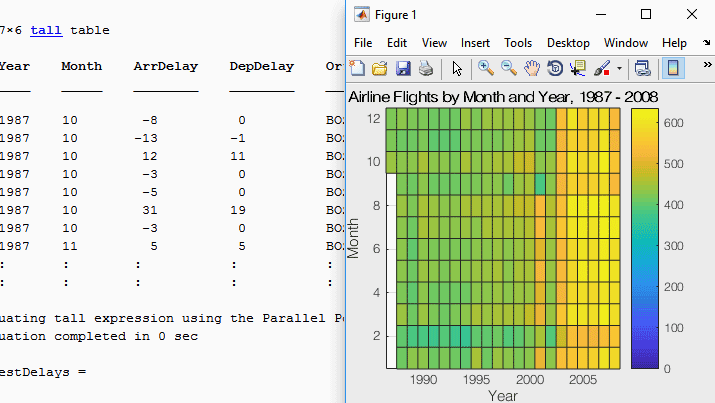Click the Open File folder icon
The height and width of the screenshot is (403, 715).
(x=380, y=69)
